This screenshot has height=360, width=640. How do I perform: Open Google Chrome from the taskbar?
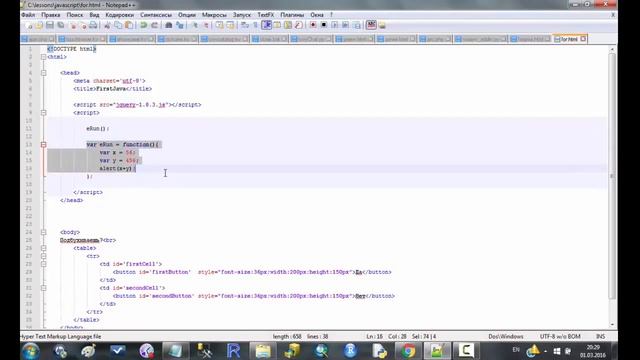pos(407,351)
